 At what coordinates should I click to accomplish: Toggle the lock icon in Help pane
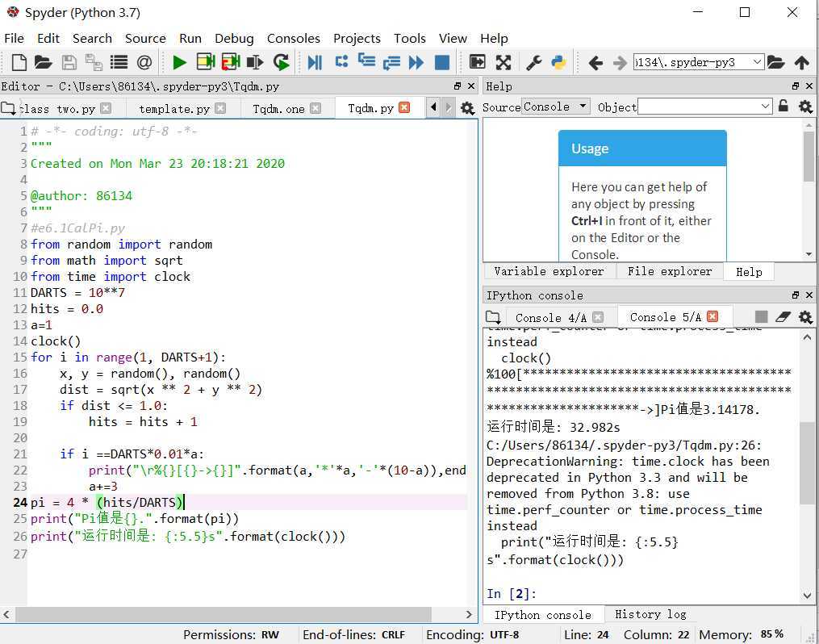pos(783,107)
